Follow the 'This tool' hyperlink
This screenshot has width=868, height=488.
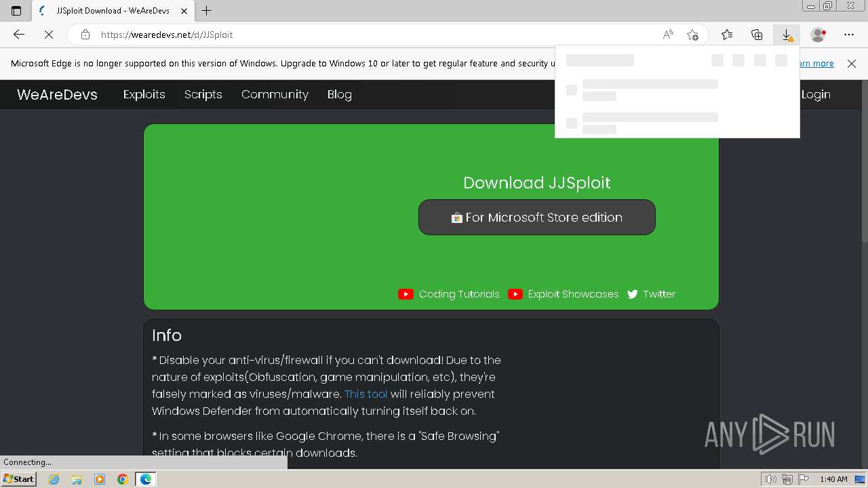[366, 394]
